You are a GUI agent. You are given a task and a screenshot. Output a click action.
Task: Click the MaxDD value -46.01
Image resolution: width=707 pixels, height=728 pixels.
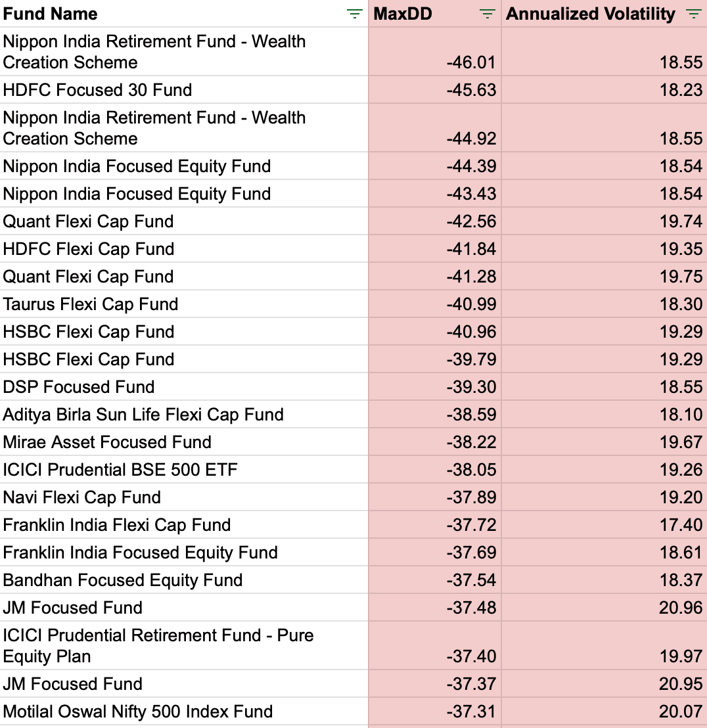471,62
